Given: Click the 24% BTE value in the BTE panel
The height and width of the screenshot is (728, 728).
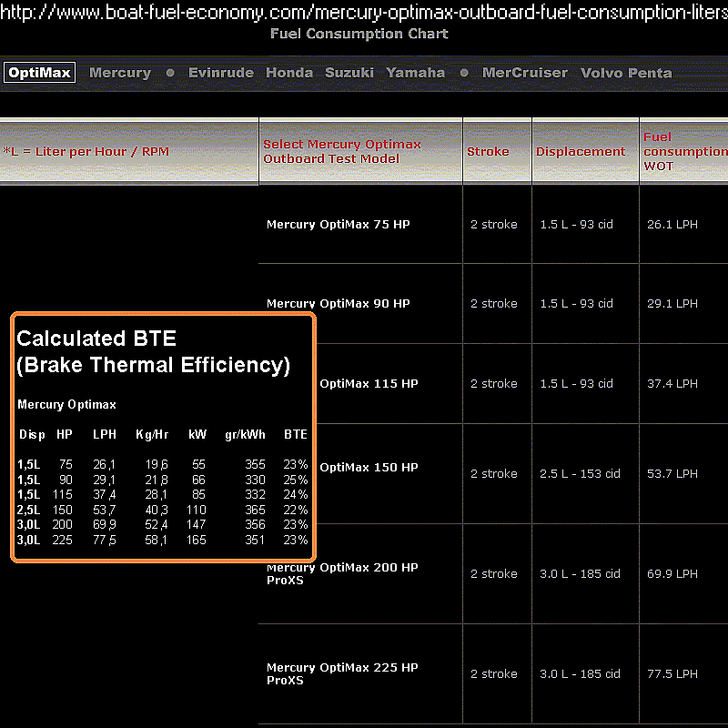Looking at the screenshot, I should coord(296,494).
